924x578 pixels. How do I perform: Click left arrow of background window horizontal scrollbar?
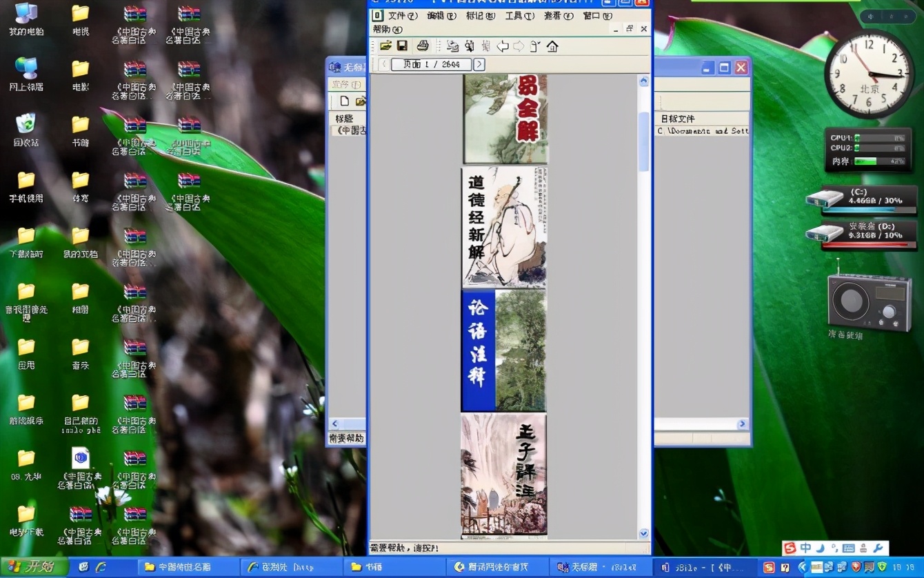coord(335,423)
